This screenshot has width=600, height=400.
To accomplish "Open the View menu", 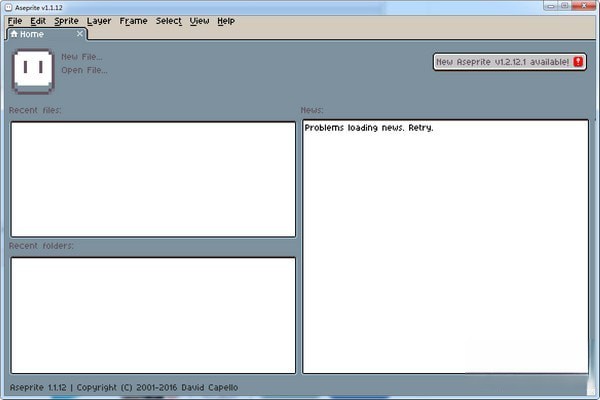I will coord(199,21).
